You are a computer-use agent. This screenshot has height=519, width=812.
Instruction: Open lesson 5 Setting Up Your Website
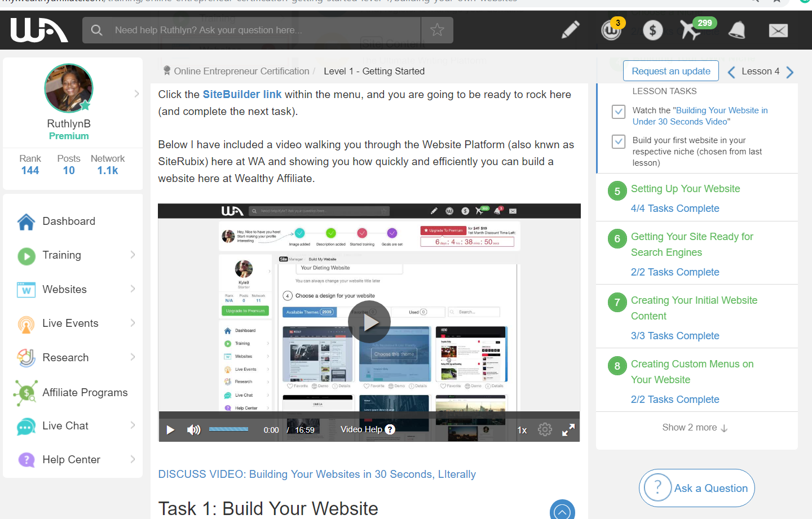point(685,189)
